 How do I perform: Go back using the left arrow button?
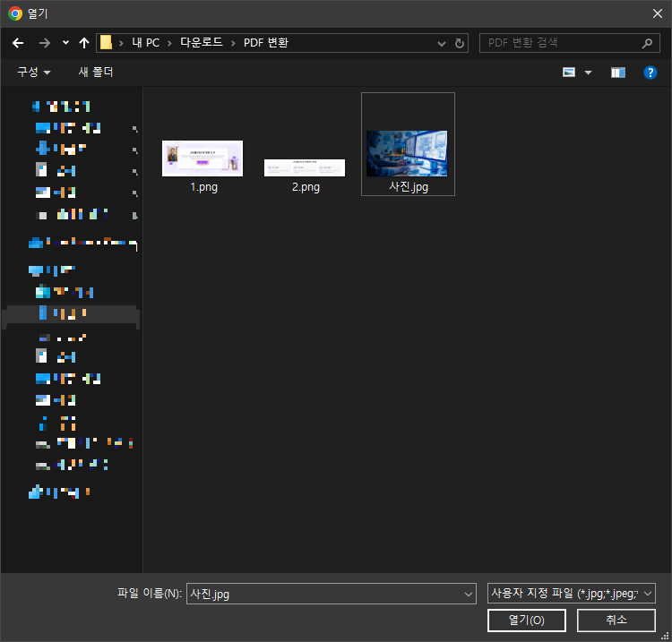pyautogui.click(x=18, y=43)
